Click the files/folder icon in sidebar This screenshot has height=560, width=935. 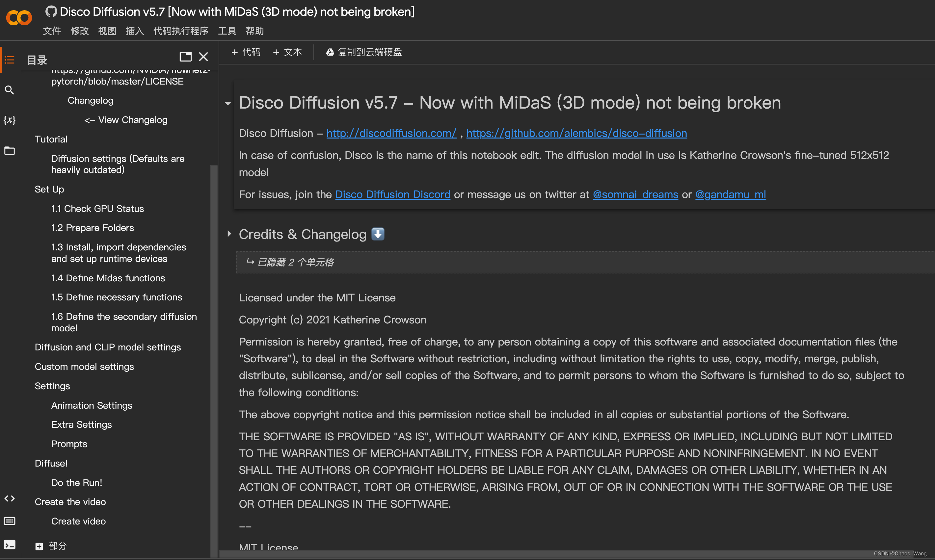[10, 150]
